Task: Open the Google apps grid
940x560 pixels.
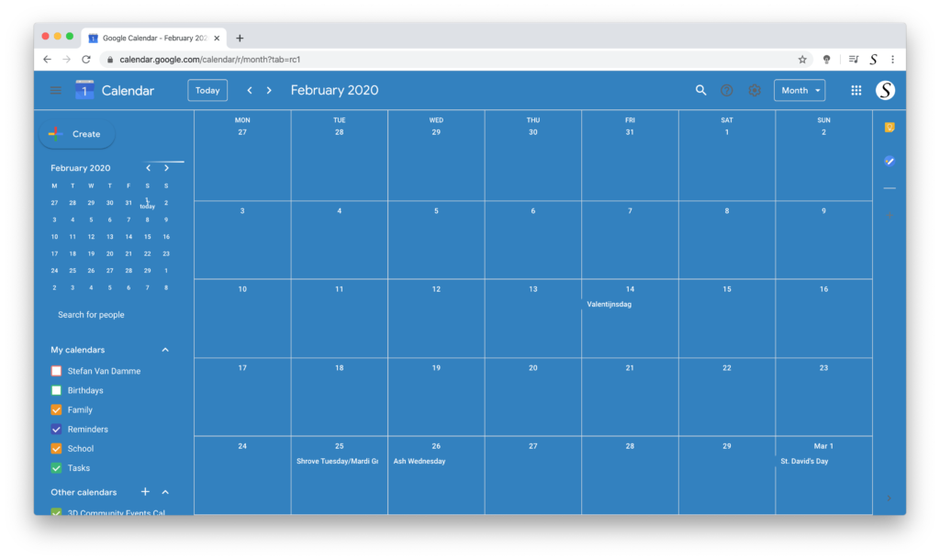Action: point(856,90)
